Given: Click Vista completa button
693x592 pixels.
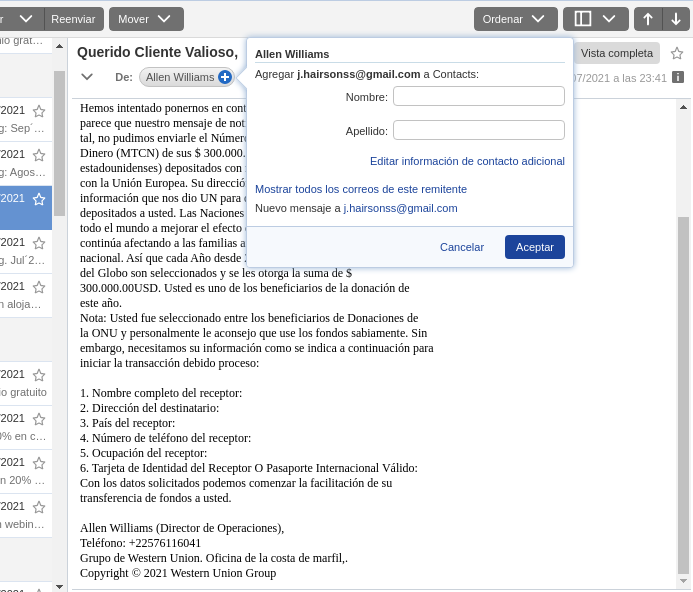Looking at the screenshot, I should pyautogui.click(x=617, y=53).
